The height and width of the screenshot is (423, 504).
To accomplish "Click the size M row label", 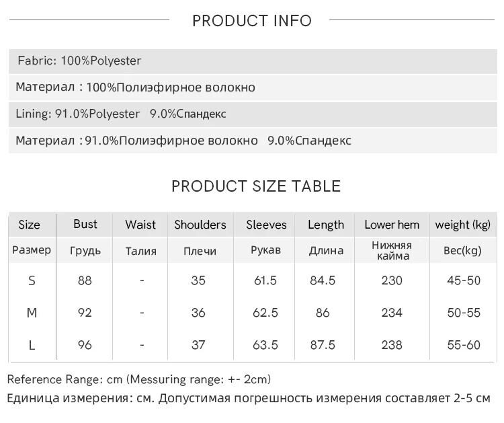I will tap(32, 313).
